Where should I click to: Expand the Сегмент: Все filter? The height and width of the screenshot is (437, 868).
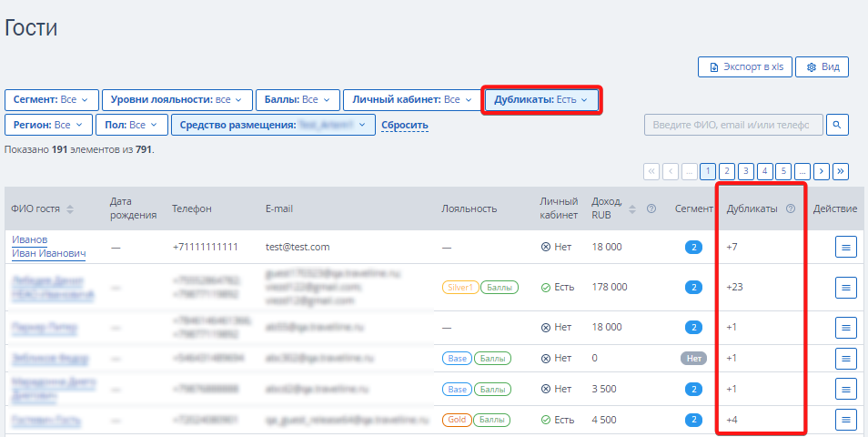tap(52, 100)
